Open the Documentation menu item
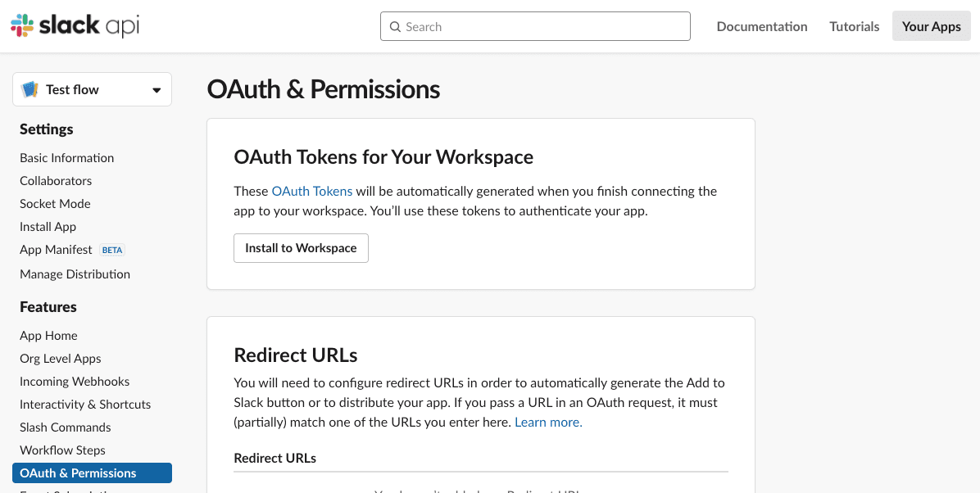This screenshot has height=493, width=980. coord(761,26)
